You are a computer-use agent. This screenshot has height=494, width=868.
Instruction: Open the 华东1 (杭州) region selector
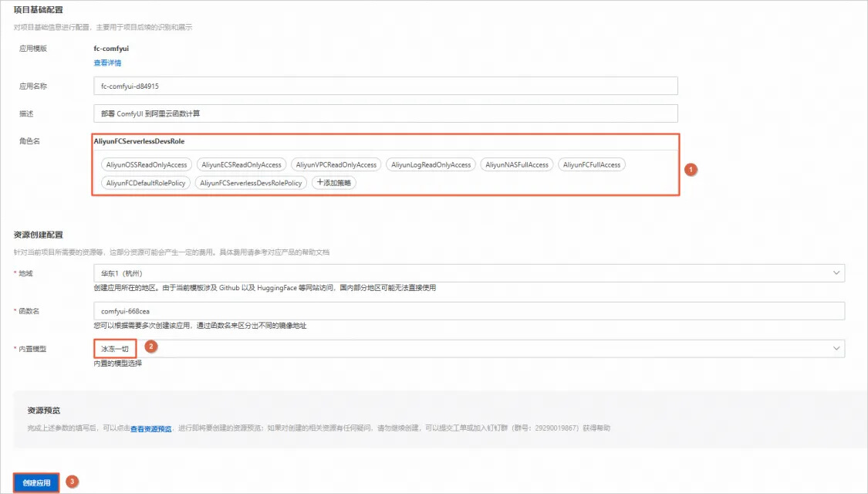(x=469, y=273)
